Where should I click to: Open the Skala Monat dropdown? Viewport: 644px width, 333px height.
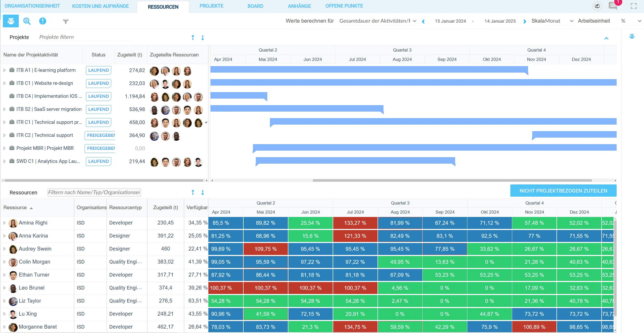(x=571, y=21)
